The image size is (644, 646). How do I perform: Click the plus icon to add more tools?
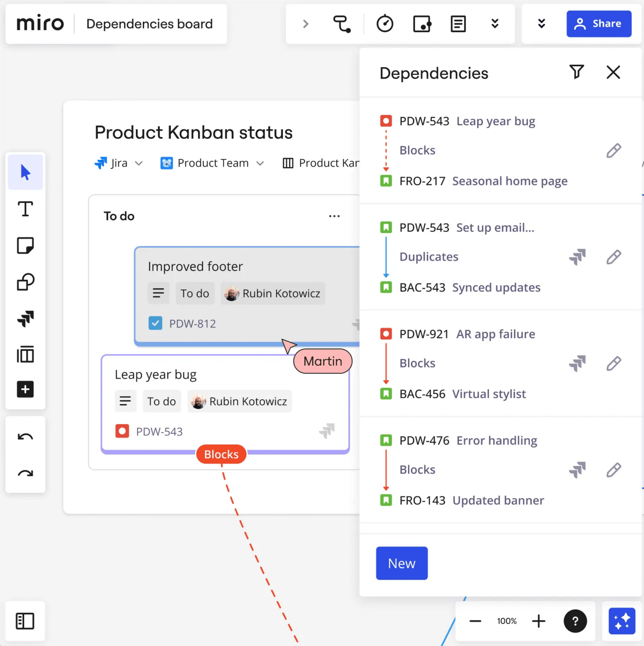[x=25, y=389]
